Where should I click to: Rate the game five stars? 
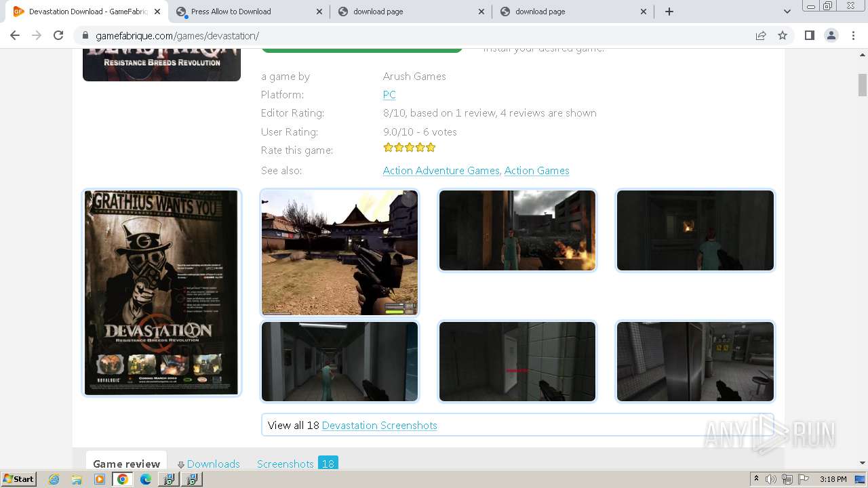click(x=430, y=147)
